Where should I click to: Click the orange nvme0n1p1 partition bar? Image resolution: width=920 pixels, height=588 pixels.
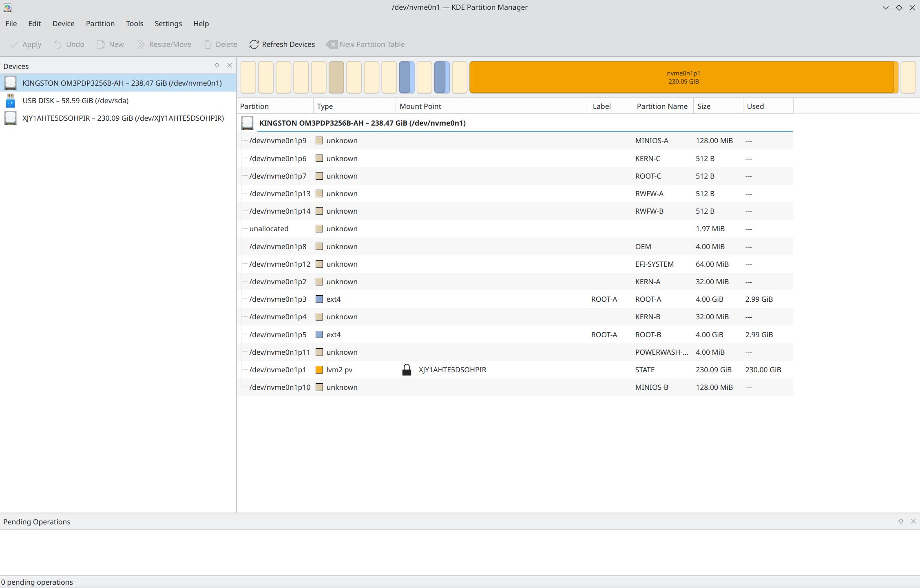click(x=683, y=77)
